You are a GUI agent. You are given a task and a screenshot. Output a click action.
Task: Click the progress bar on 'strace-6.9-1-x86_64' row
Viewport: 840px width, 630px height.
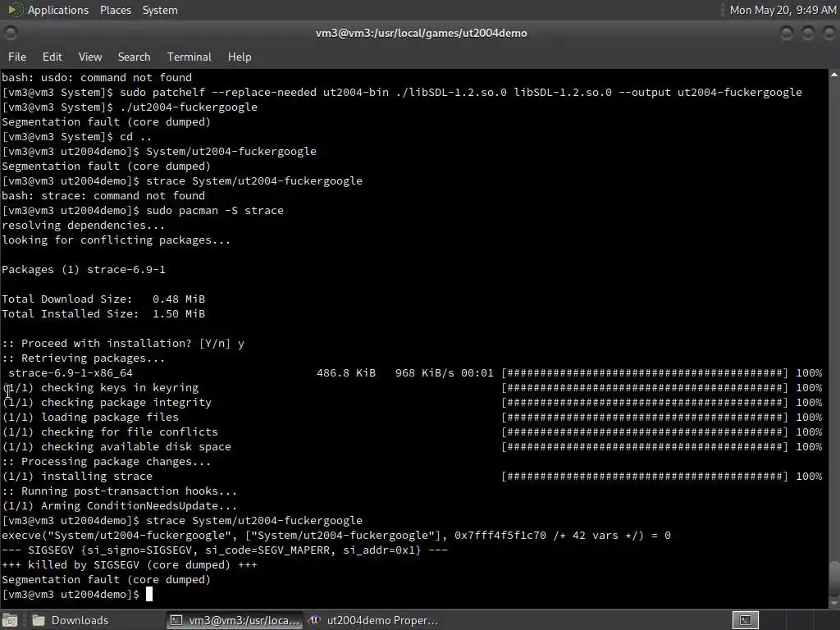point(645,373)
